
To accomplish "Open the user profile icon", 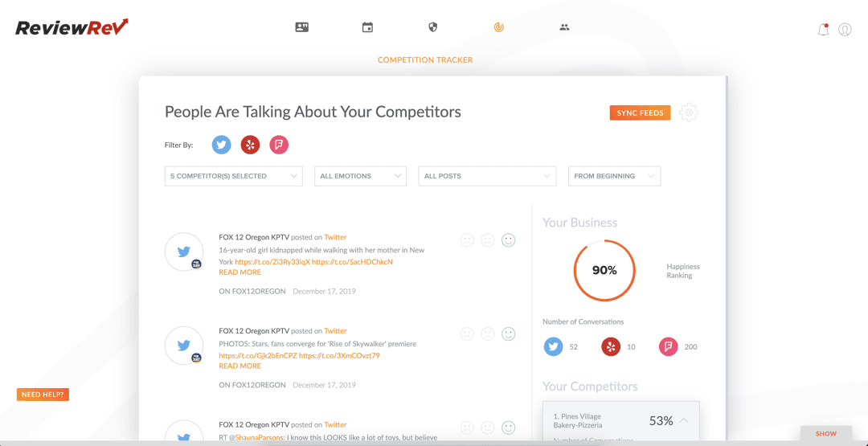I will coord(845,29).
